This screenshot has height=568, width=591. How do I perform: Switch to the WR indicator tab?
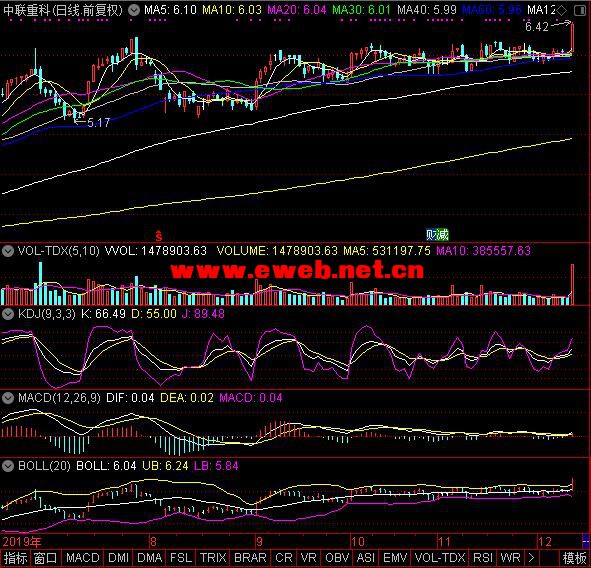coord(510,558)
